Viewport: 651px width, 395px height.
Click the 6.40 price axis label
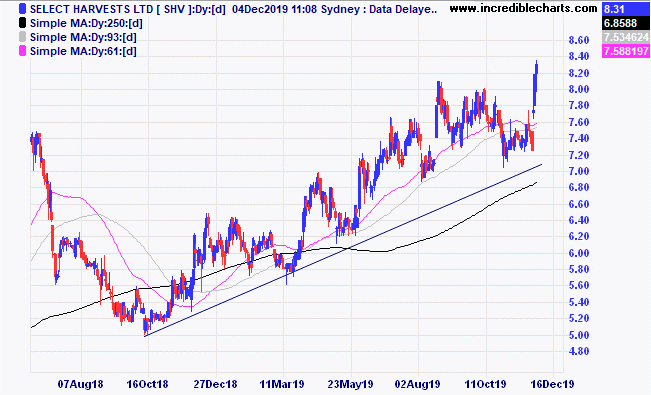(579, 220)
